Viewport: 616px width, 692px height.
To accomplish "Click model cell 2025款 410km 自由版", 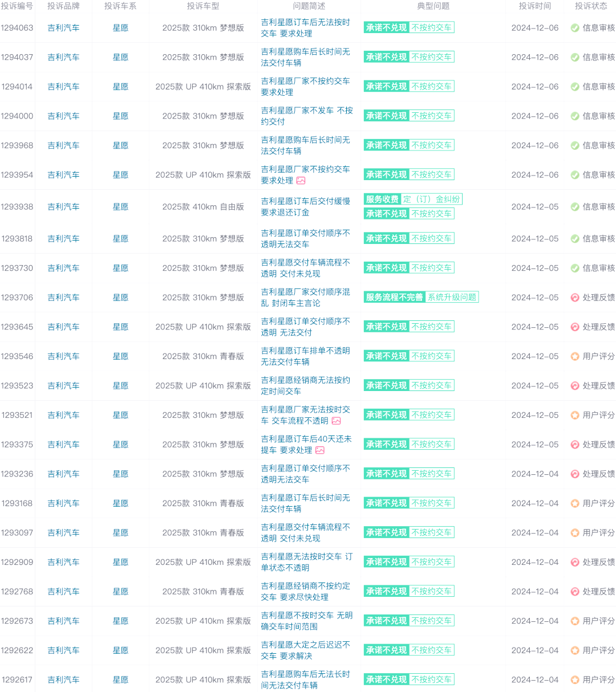I will coord(203,207).
